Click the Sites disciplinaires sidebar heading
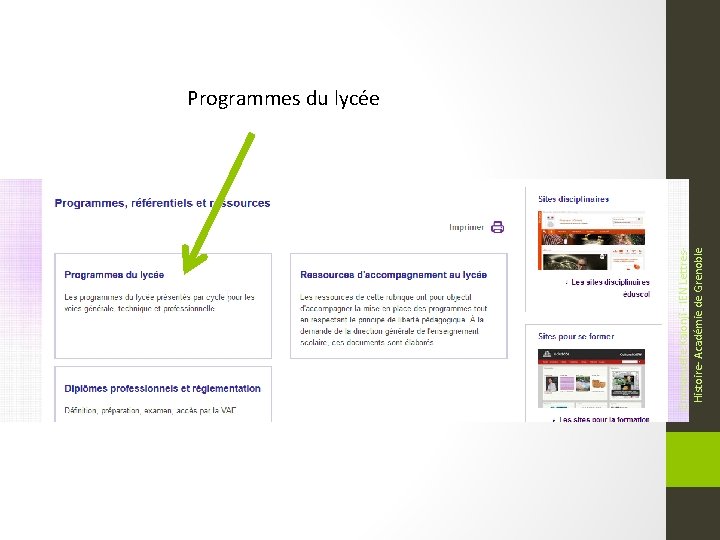The height and width of the screenshot is (540, 720). pyautogui.click(x=574, y=199)
